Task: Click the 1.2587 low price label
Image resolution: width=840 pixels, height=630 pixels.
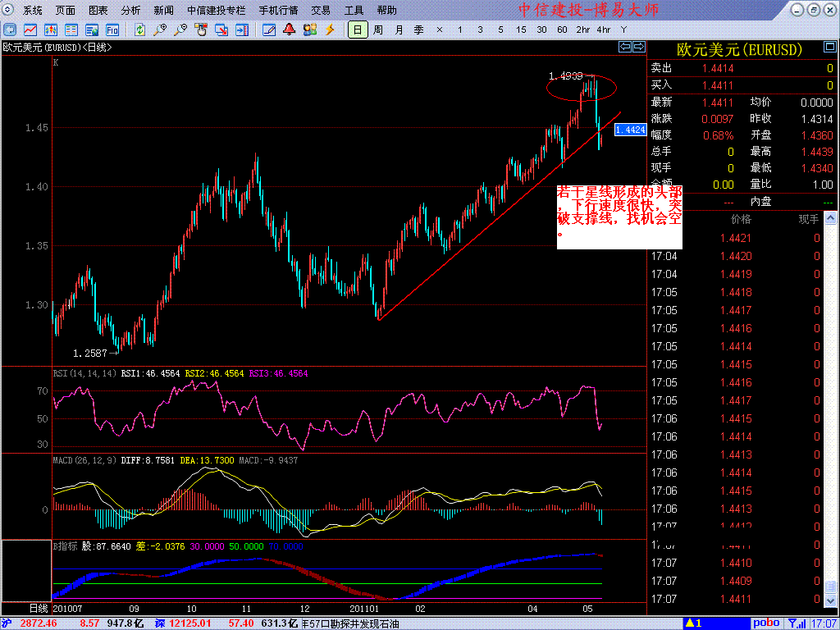Action: pyautogui.click(x=90, y=353)
